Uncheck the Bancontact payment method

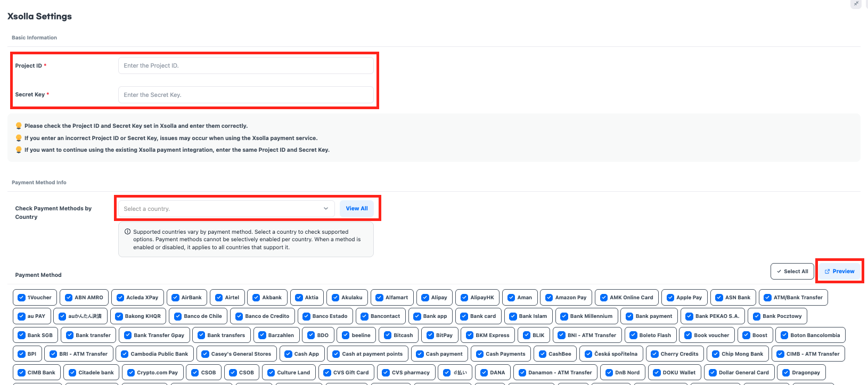click(x=364, y=316)
